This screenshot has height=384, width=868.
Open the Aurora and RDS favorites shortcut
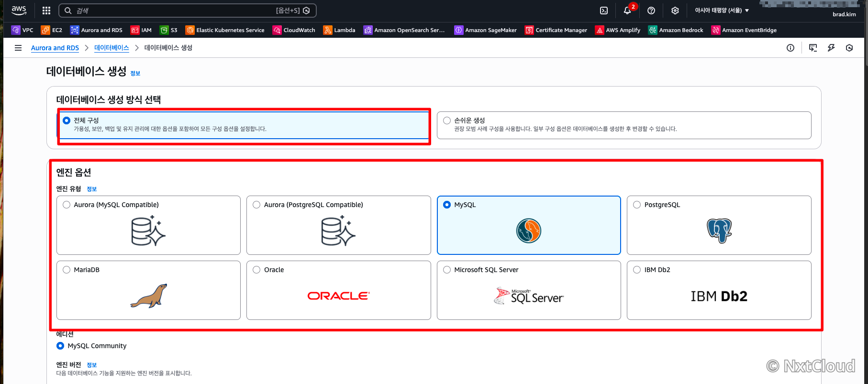tap(96, 30)
